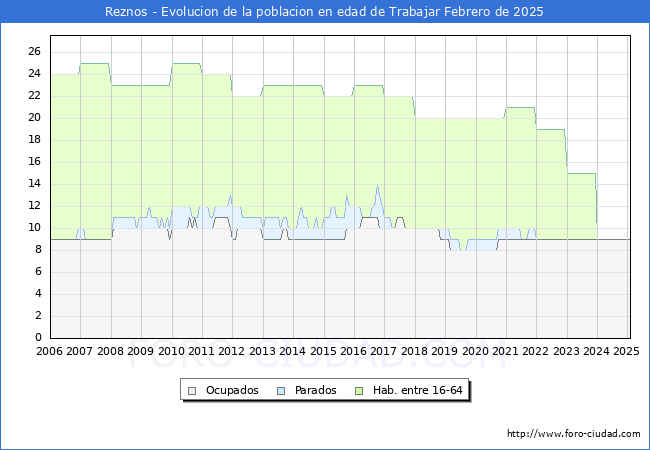Screen dimensions: 650x450
Task: Click the 2023 x-axis label
Action: point(567,351)
